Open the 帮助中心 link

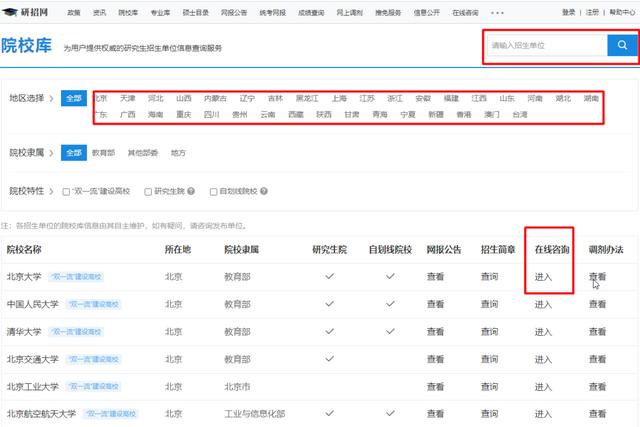coord(622,12)
